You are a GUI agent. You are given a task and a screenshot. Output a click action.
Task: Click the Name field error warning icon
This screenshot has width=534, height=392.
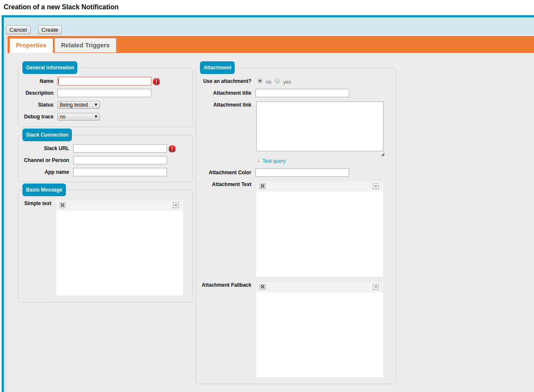(x=156, y=82)
